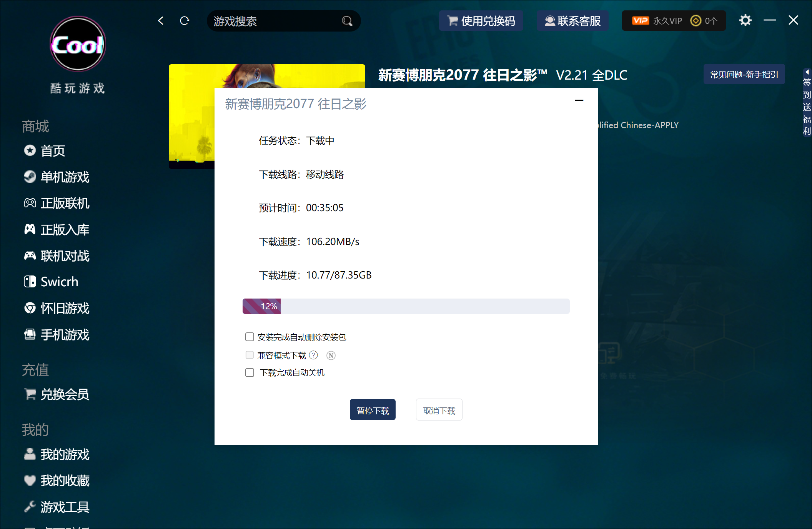
Task: Select the Swicrh console section icon
Action: [x=30, y=281]
